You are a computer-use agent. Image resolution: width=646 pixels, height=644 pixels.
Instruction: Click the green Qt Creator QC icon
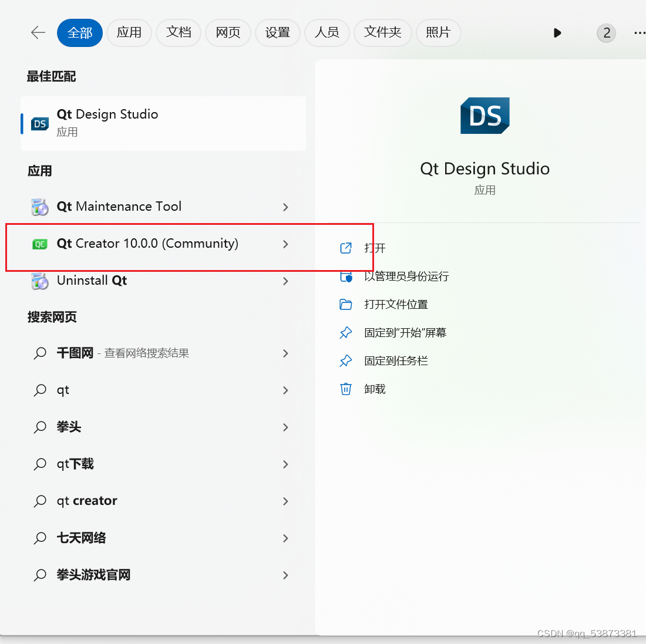coord(39,244)
